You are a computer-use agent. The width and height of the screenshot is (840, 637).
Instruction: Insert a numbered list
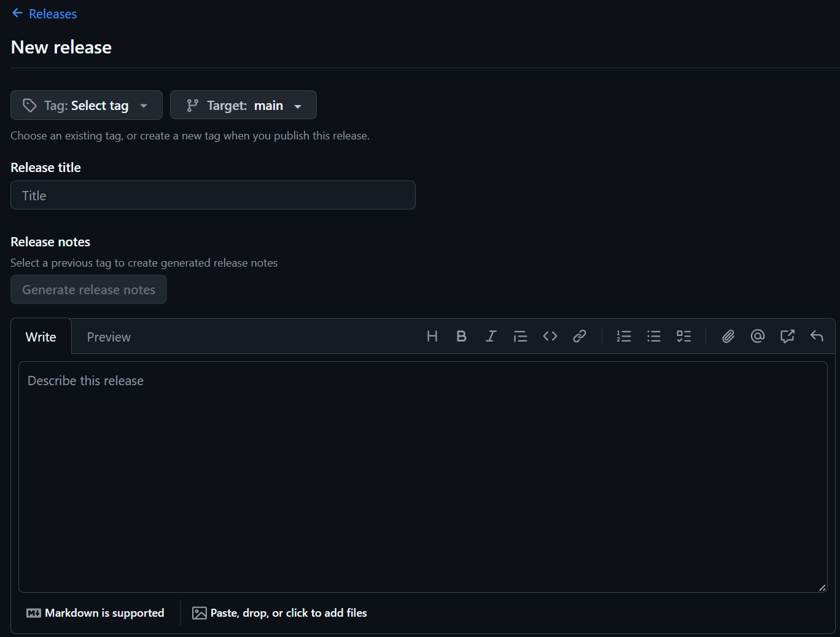click(624, 336)
